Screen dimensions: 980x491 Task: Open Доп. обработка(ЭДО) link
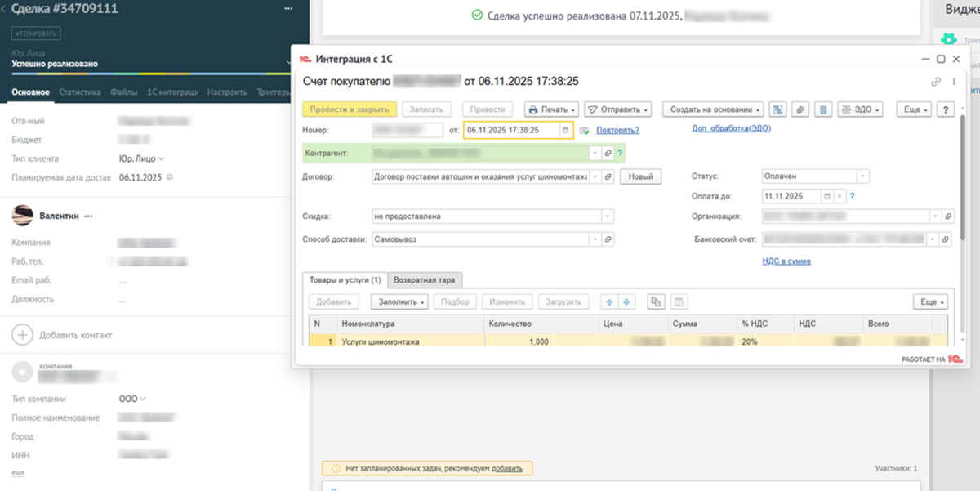tap(731, 128)
